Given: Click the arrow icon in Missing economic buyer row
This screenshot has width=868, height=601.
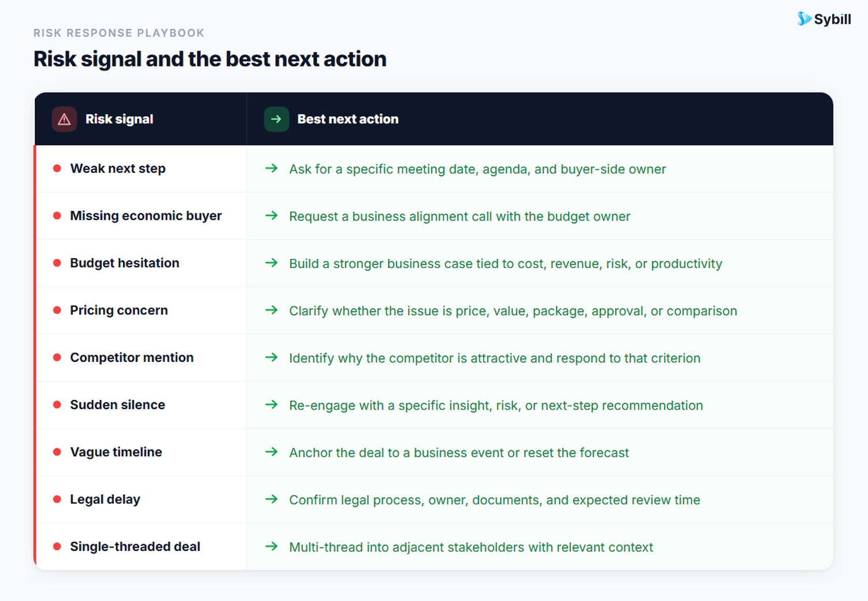Looking at the screenshot, I should pos(272,216).
